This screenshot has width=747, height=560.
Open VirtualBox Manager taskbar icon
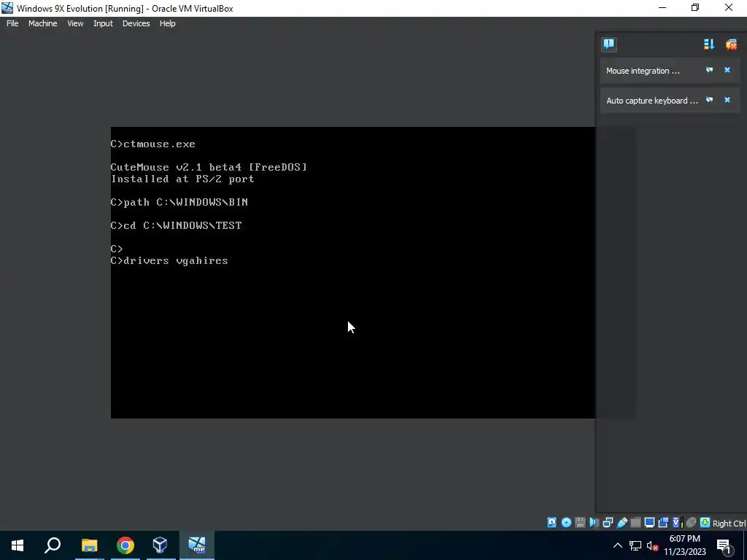tap(160, 545)
